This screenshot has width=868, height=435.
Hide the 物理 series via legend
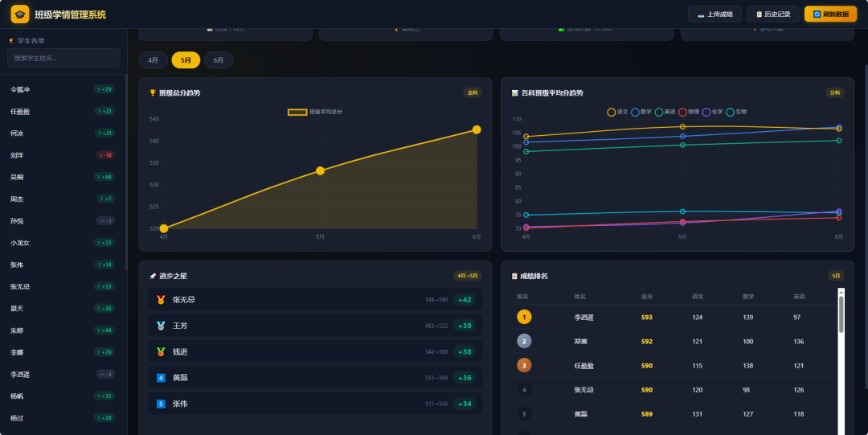[x=689, y=112]
